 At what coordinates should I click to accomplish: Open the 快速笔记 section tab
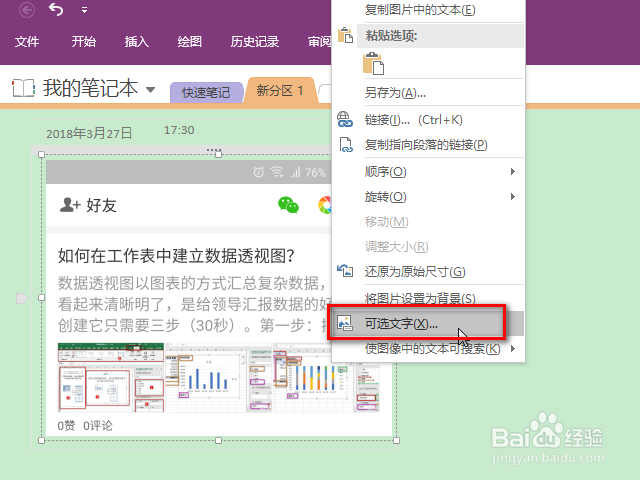(206, 93)
